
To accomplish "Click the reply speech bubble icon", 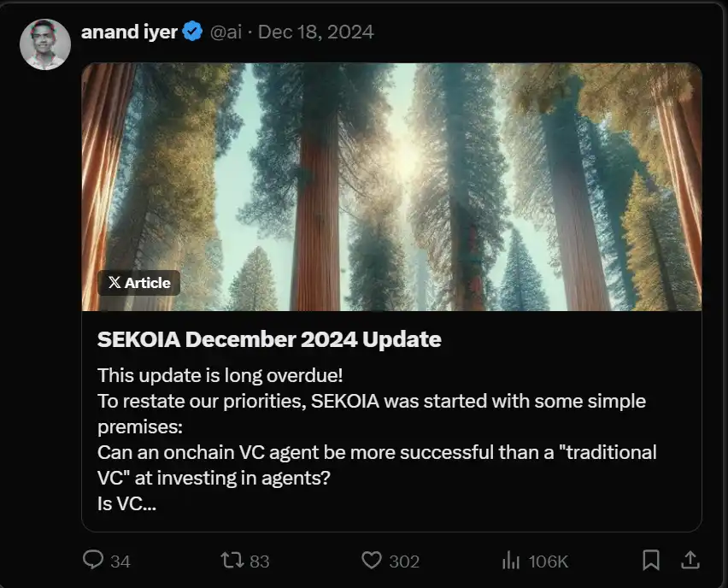I will pos(93,561).
